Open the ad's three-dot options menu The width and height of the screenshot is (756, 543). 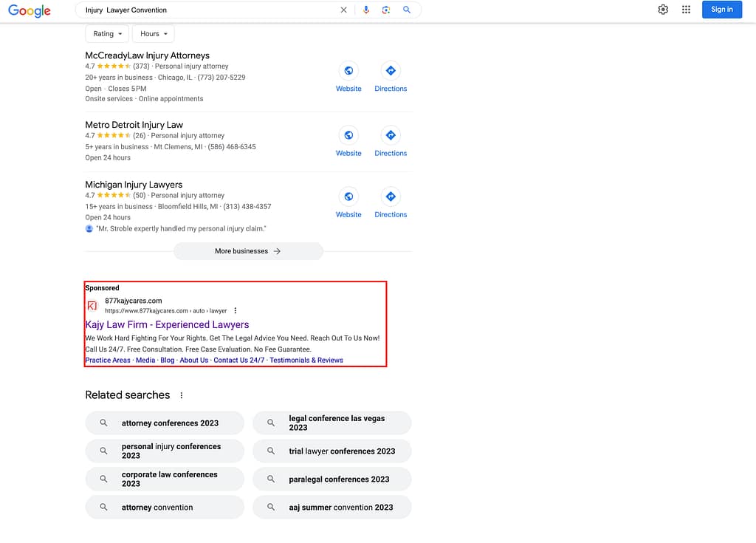[236, 311]
